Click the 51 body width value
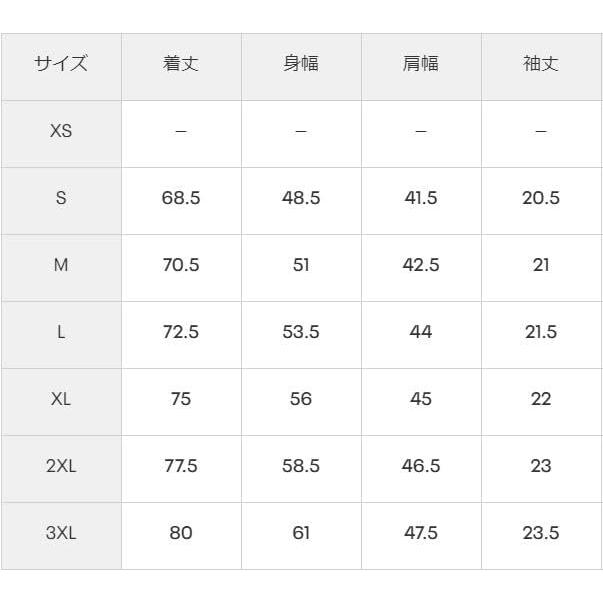 click(301, 268)
